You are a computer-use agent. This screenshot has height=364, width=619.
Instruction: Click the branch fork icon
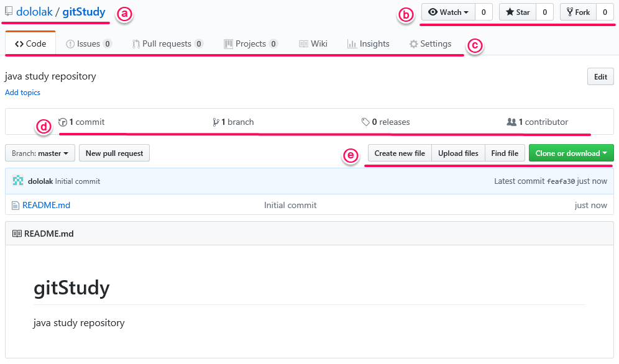coord(216,122)
